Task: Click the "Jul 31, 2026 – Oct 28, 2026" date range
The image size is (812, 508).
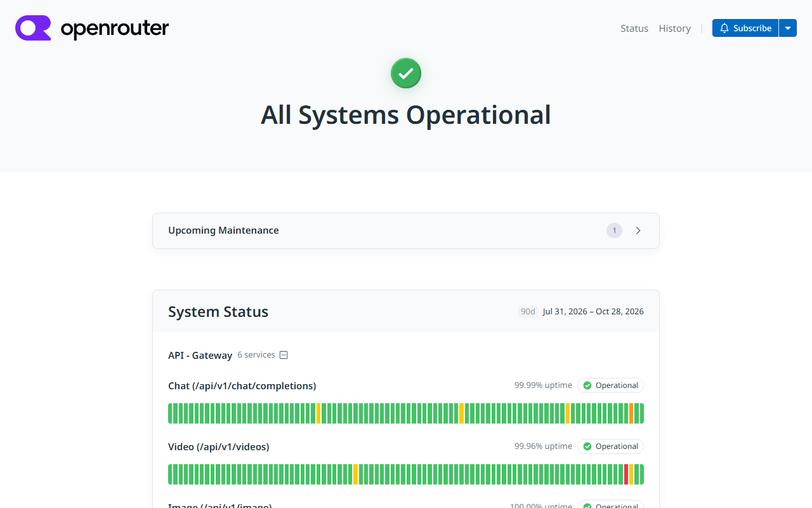Action: click(593, 311)
